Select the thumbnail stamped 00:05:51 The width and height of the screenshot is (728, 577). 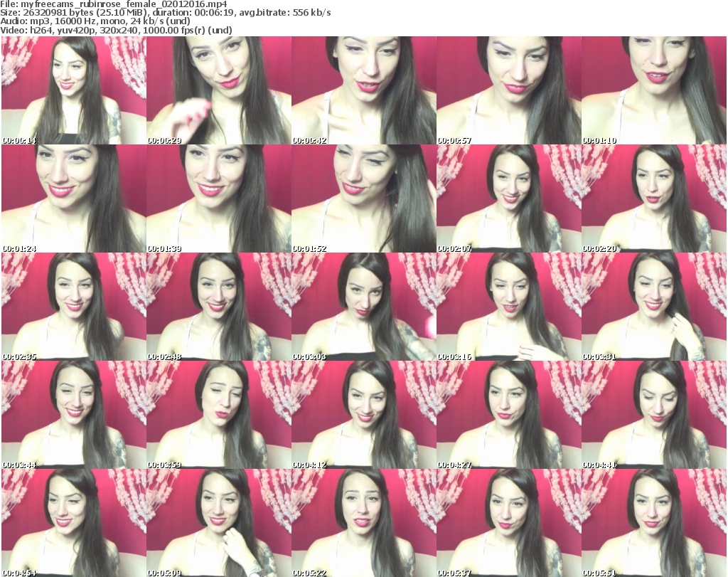click(x=654, y=523)
